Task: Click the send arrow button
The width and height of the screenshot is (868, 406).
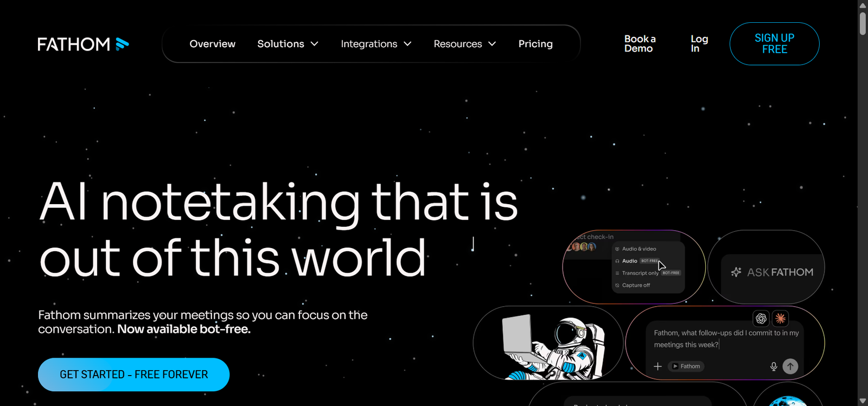Action: (790, 366)
